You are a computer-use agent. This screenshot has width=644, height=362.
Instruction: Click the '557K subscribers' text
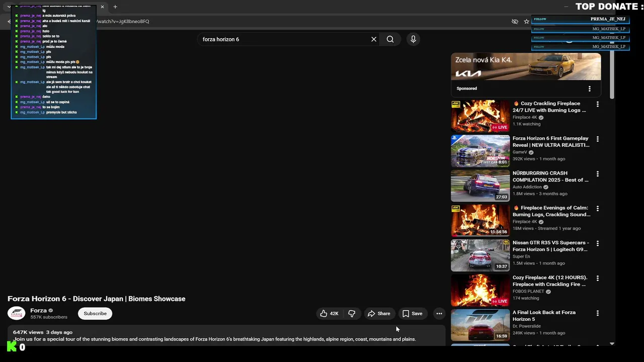[x=49, y=317]
